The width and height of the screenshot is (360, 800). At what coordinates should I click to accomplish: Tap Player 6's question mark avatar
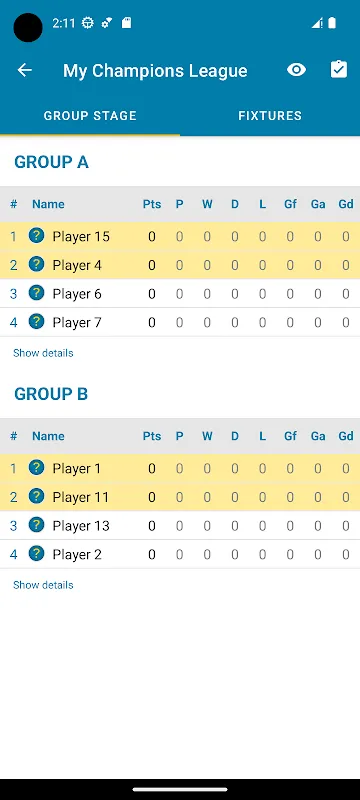pyautogui.click(x=37, y=293)
